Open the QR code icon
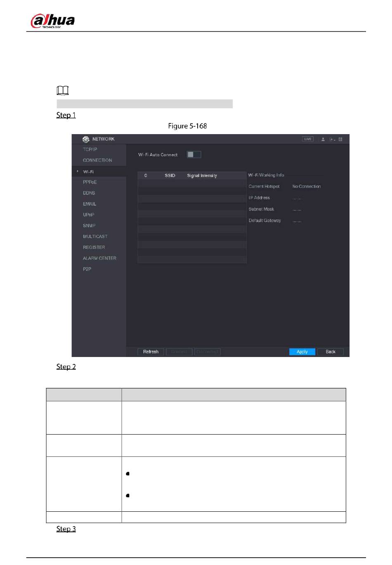The height and width of the screenshot is (565, 392). click(340, 139)
